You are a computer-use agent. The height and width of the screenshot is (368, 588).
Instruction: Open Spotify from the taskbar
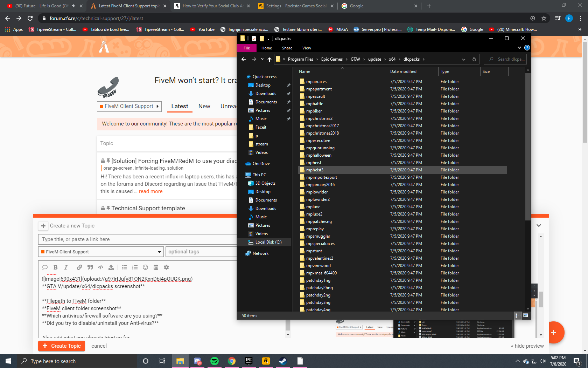pyautogui.click(x=215, y=361)
